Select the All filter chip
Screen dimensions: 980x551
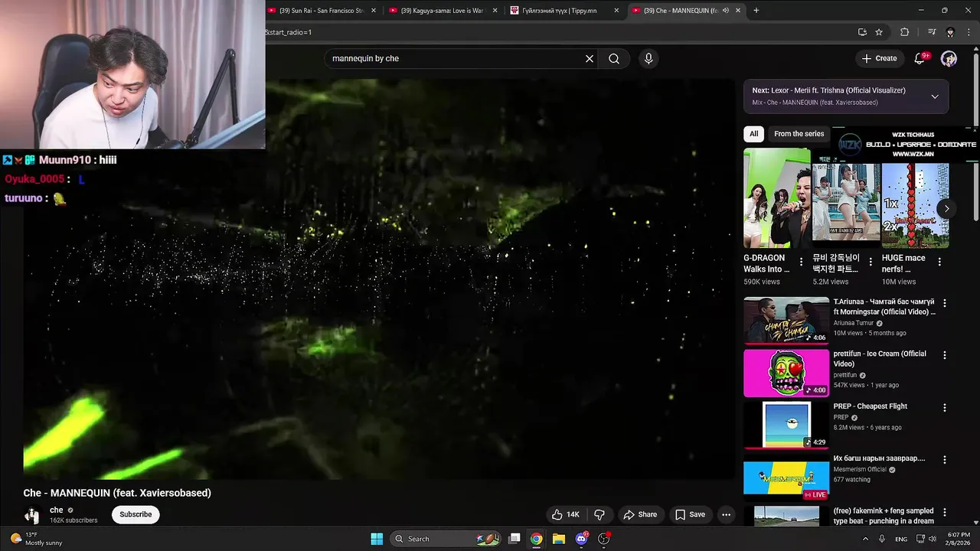(754, 134)
